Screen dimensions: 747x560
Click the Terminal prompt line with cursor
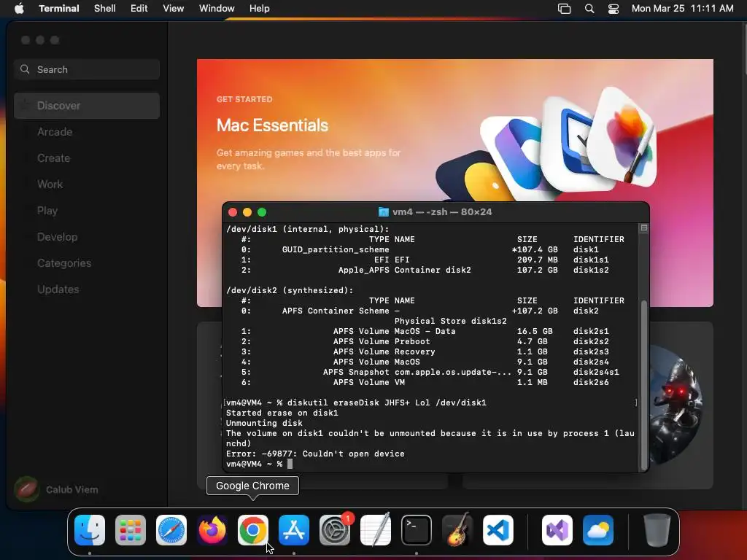(259, 464)
